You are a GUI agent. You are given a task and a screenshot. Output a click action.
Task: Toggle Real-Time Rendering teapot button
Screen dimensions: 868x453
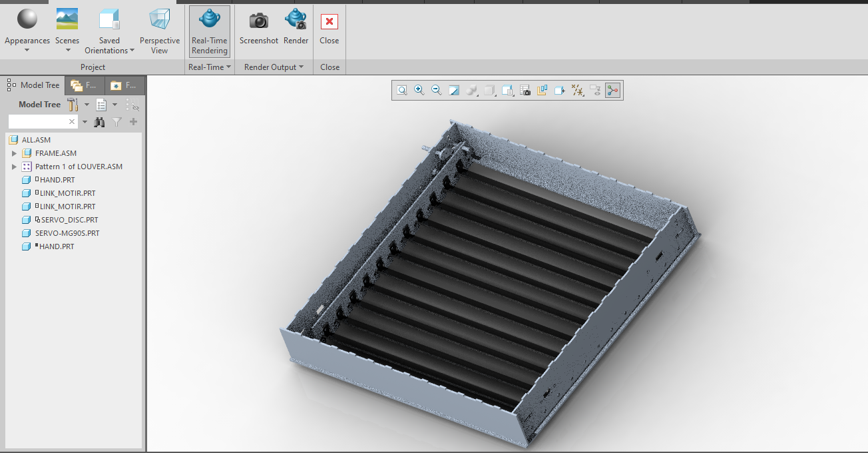[x=210, y=31]
